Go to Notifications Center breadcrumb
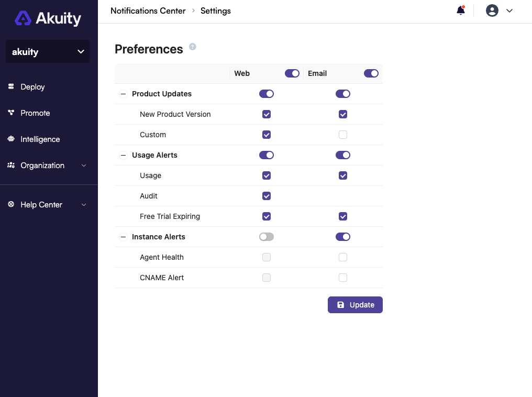532x397 pixels. point(148,10)
